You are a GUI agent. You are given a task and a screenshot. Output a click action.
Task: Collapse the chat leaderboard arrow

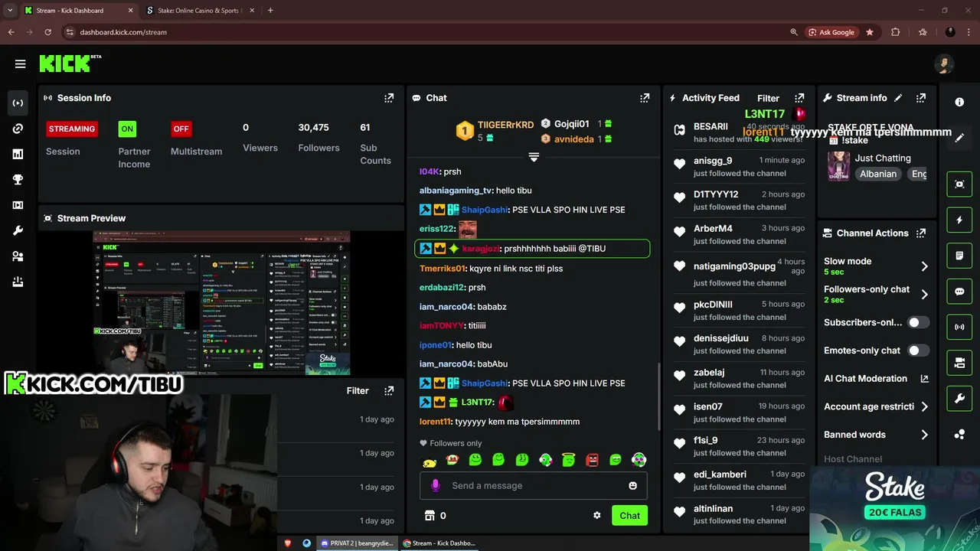[534, 157]
